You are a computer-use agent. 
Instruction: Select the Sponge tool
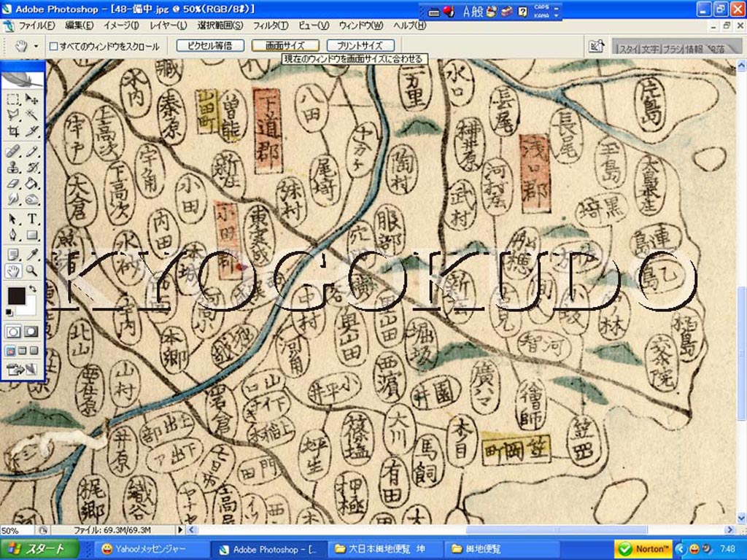[31, 199]
